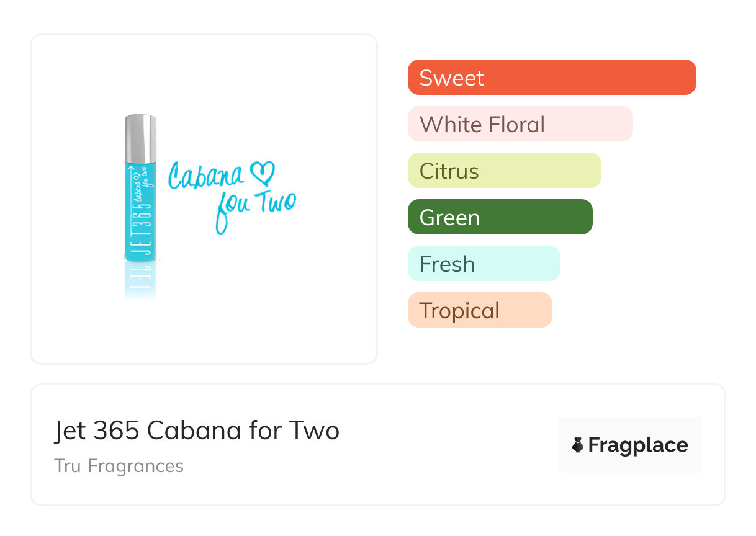
Task: Select the orange Sweet accord bar
Action: (552, 78)
